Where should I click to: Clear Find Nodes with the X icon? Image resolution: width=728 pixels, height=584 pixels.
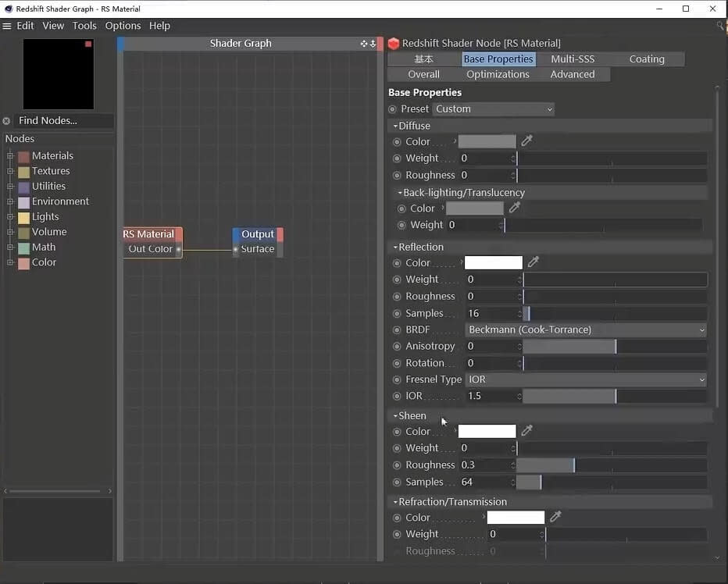pos(6,121)
